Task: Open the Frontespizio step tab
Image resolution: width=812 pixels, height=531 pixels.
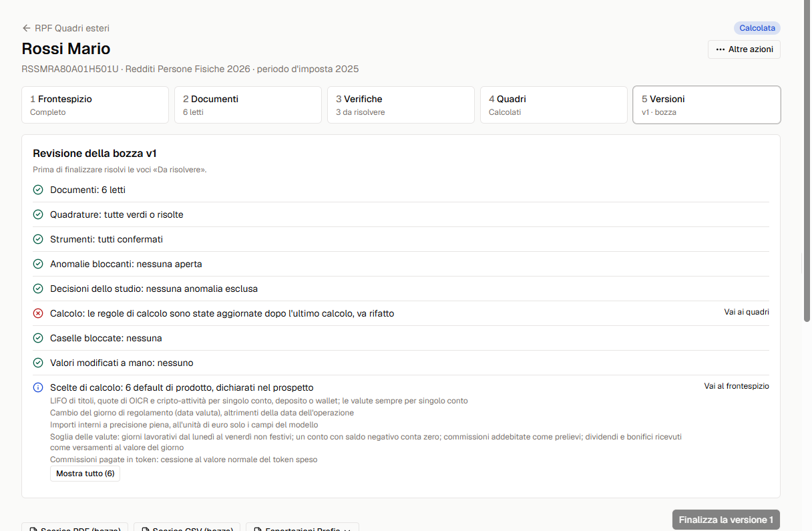Action: (95, 105)
